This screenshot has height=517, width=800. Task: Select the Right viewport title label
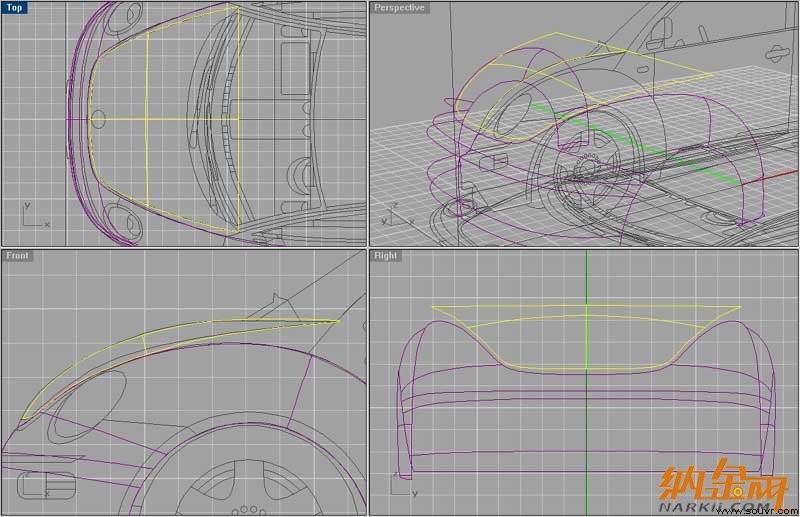pos(385,255)
